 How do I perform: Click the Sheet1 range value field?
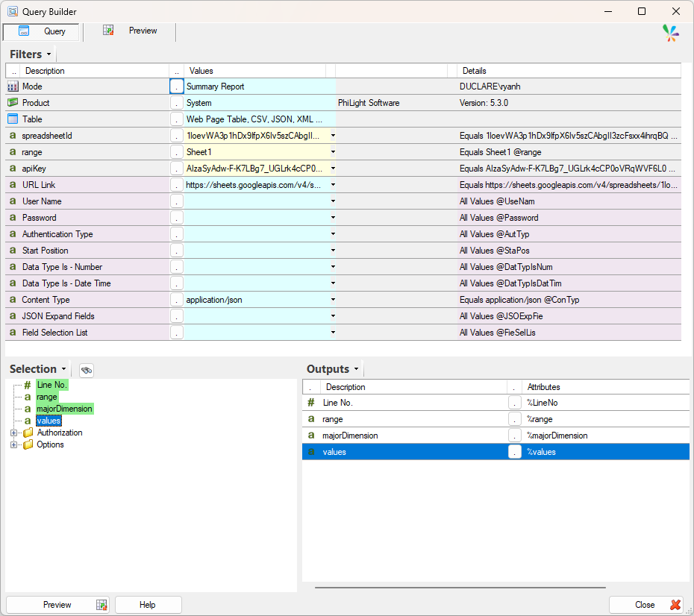[x=257, y=152]
